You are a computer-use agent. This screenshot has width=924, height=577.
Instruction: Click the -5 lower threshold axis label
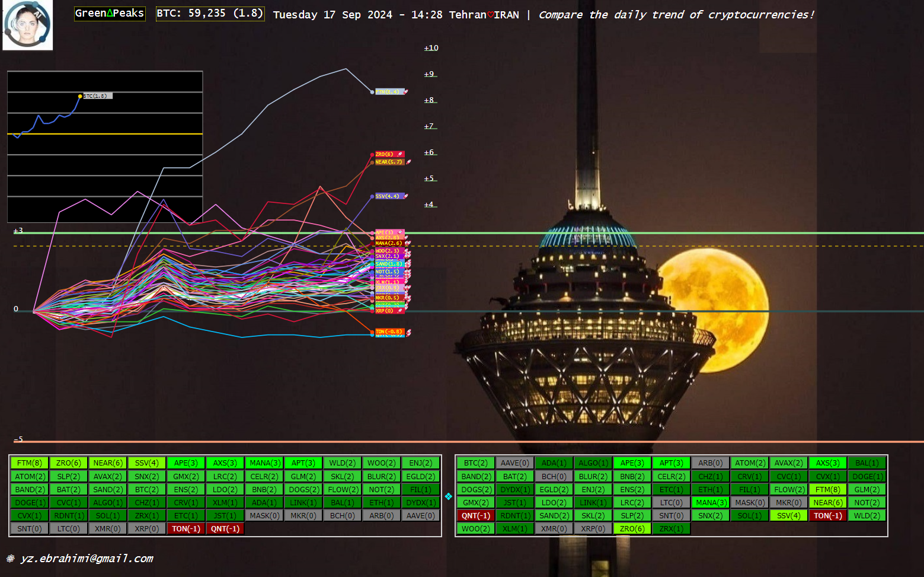[18, 439]
